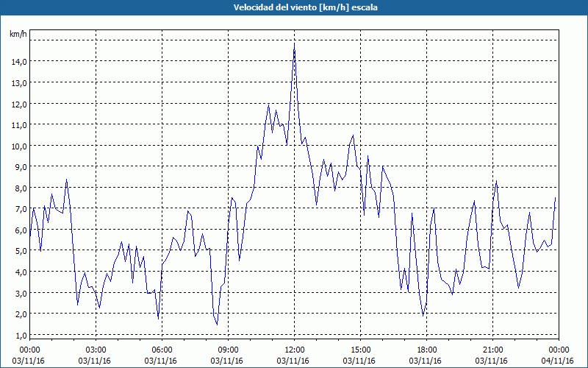Click the '2,0' y-axis label
588x368 pixels.
click(21, 314)
